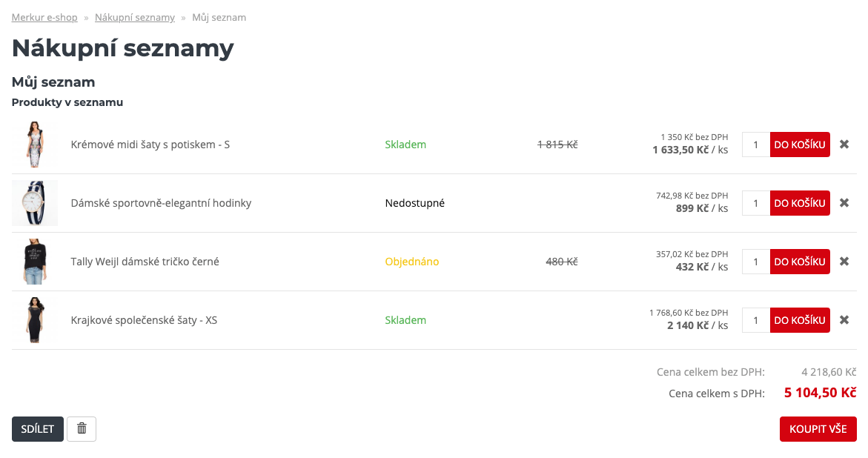Focus the quantity field for Krajkové šaty

pyautogui.click(x=755, y=320)
